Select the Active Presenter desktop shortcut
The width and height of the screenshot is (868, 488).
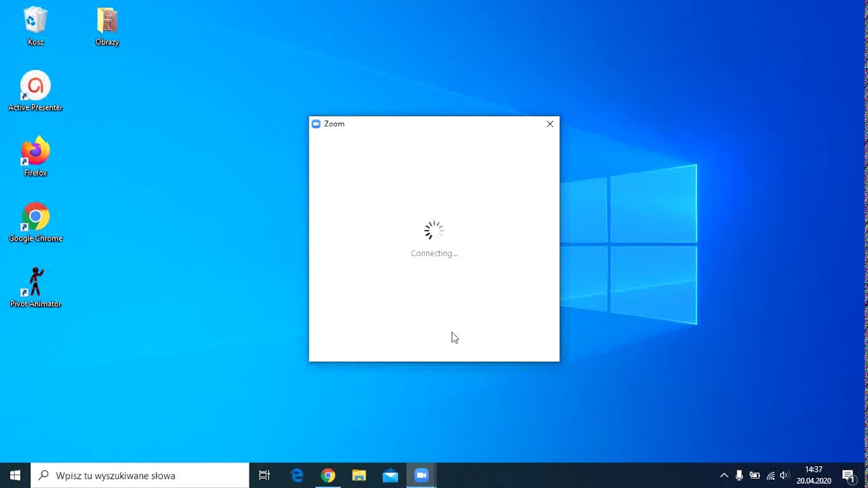35,91
